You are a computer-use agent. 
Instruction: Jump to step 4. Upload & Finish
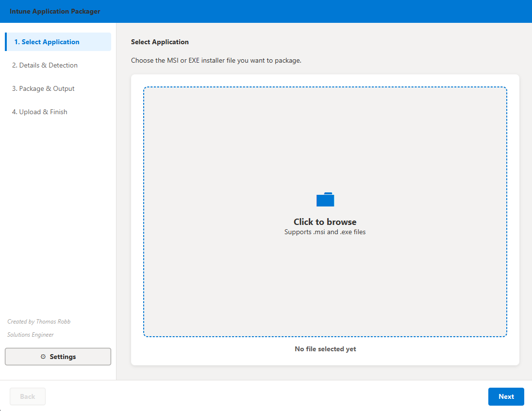40,112
